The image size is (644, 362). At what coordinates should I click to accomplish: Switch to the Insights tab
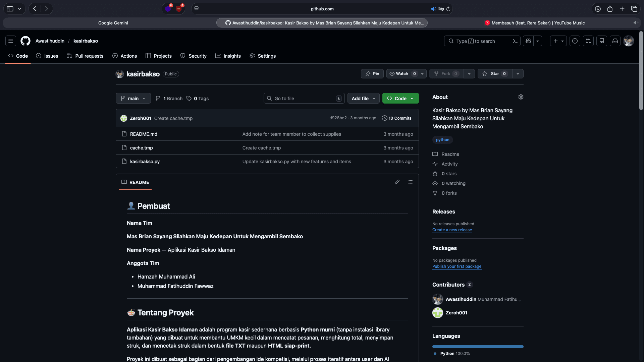(228, 56)
